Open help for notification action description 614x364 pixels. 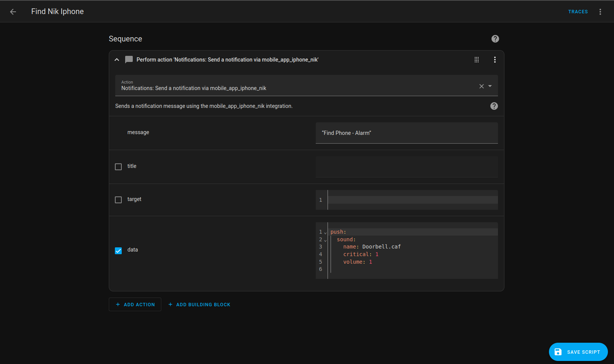click(x=494, y=106)
